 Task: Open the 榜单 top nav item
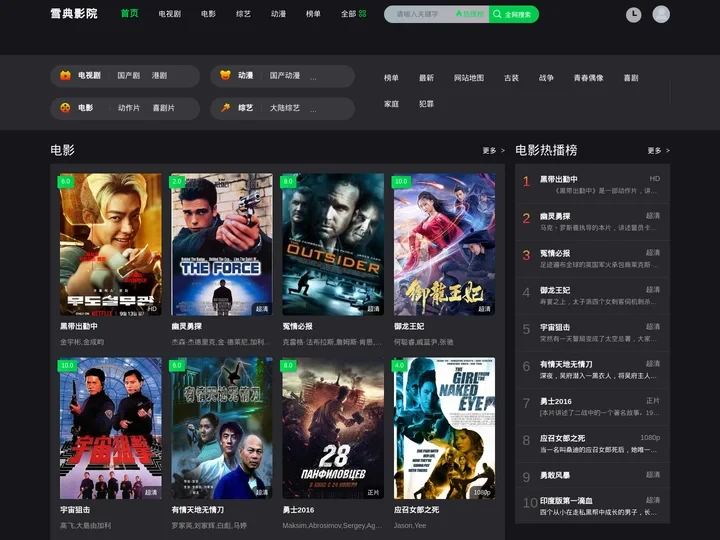[x=313, y=14]
